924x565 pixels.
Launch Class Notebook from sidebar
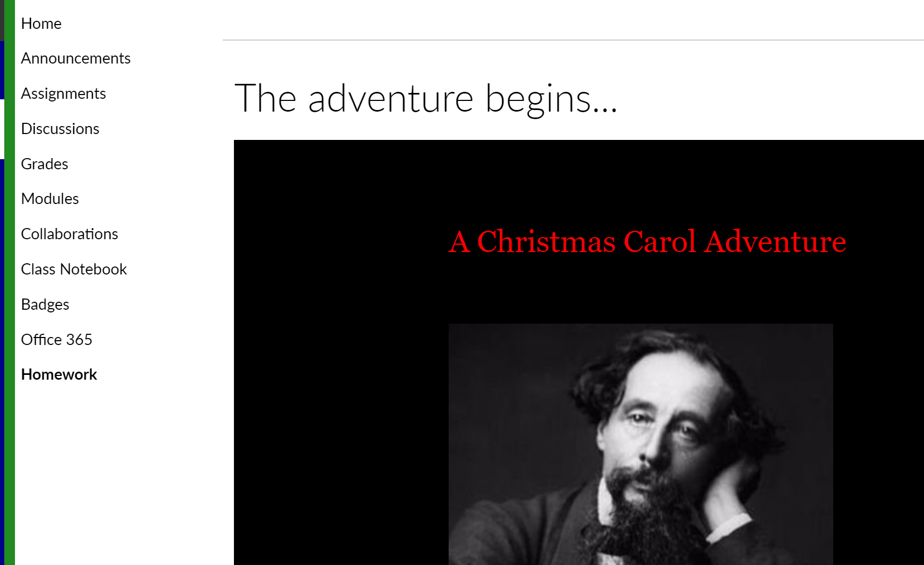pos(74,269)
